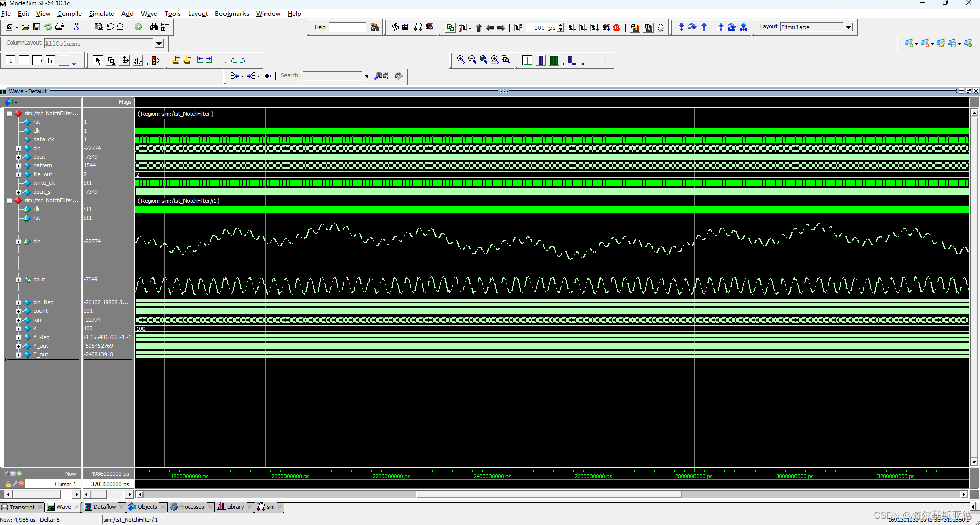Toggle Pan Mode four-arrow tool

(125, 60)
